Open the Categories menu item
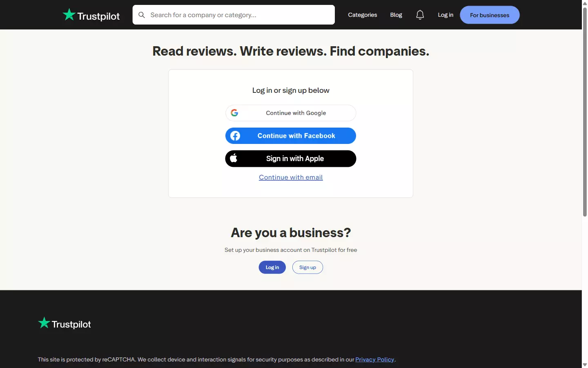This screenshot has width=588, height=368. (x=363, y=15)
